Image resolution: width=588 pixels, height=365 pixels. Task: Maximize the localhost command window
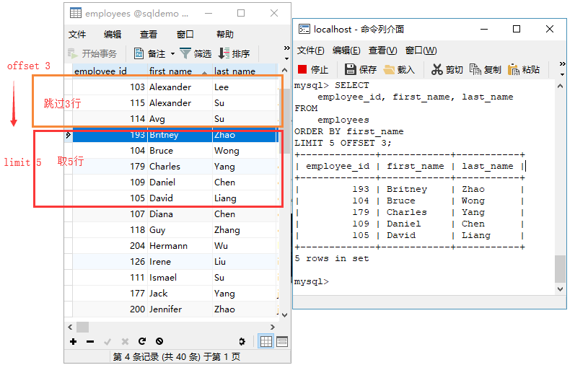tap(517, 29)
